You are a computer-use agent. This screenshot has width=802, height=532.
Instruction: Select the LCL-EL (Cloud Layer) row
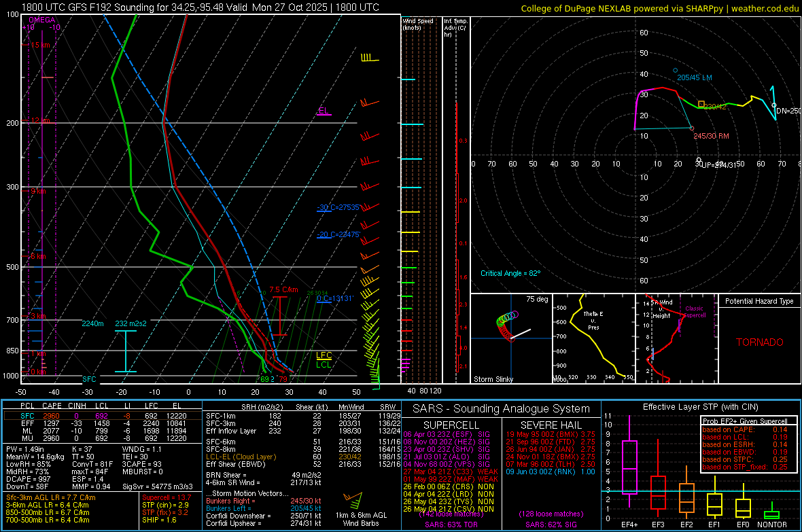pyautogui.click(x=303, y=457)
